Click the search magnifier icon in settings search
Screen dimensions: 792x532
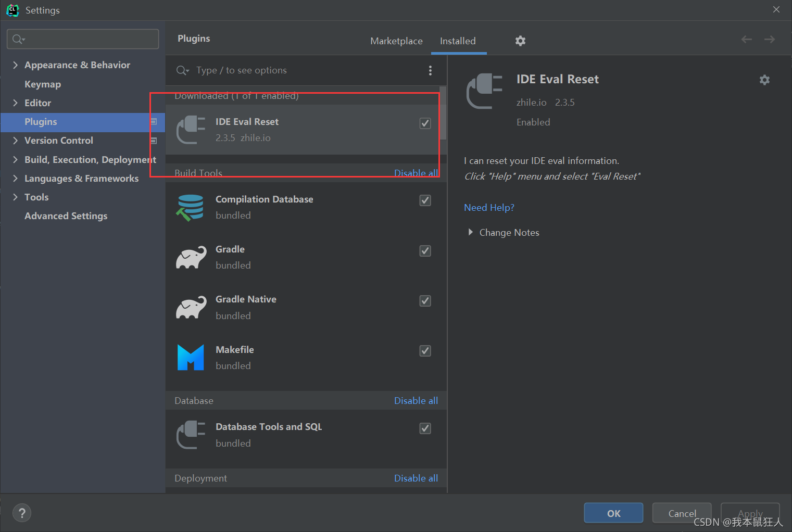18,39
